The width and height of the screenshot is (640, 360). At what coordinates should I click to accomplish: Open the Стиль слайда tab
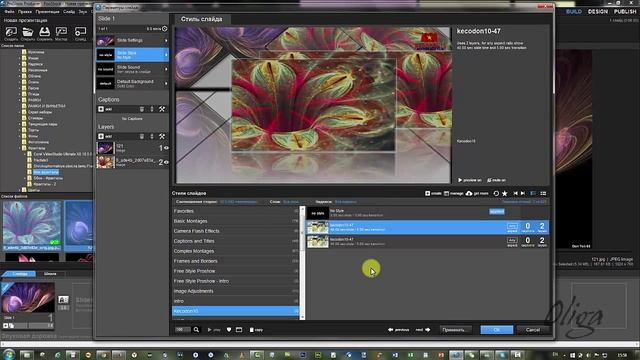202,19
